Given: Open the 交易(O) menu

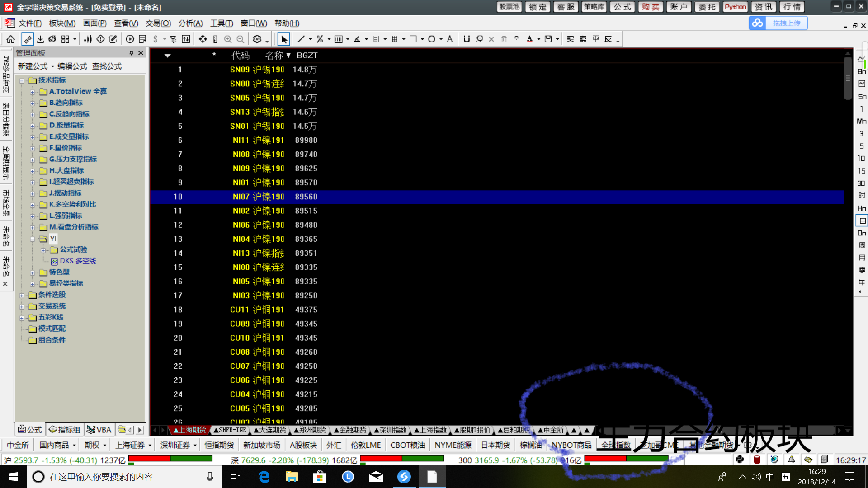Looking at the screenshot, I should 158,23.
